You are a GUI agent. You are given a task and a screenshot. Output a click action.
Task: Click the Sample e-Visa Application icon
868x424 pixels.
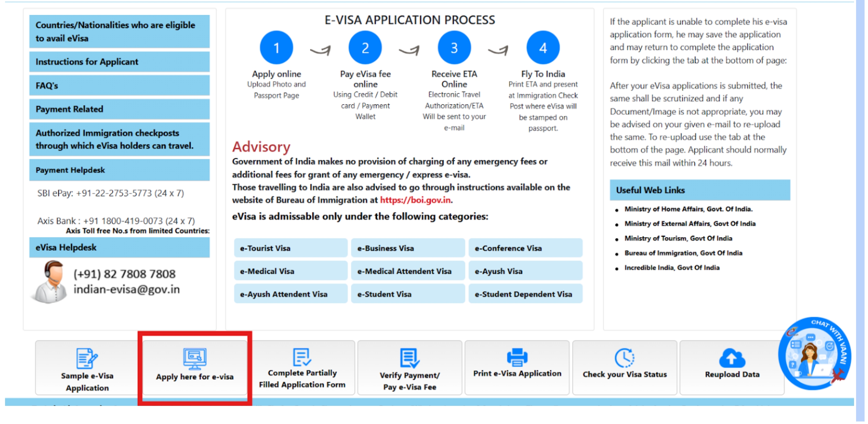(x=87, y=358)
